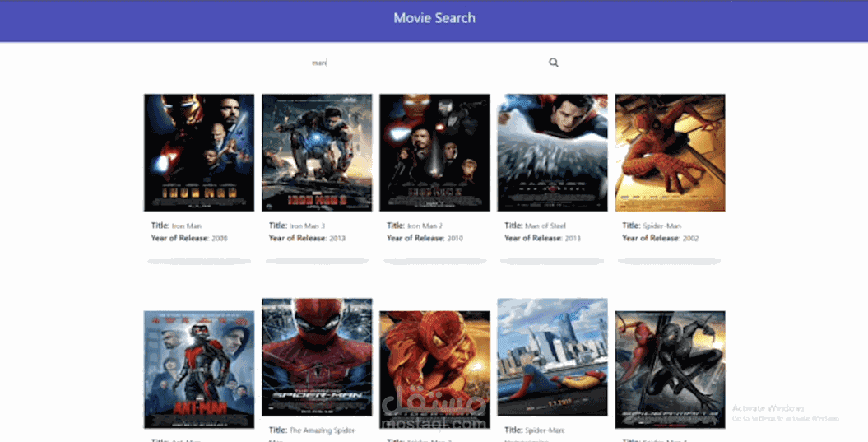Select the "Title: Iron Man 3" text
The width and height of the screenshot is (868, 442).
pos(297,226)
